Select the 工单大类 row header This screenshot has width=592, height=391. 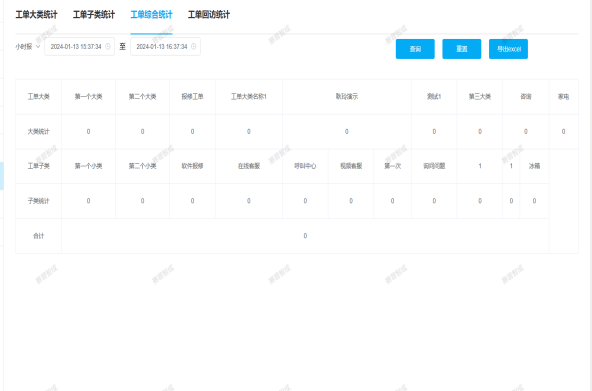pos(39,97)
